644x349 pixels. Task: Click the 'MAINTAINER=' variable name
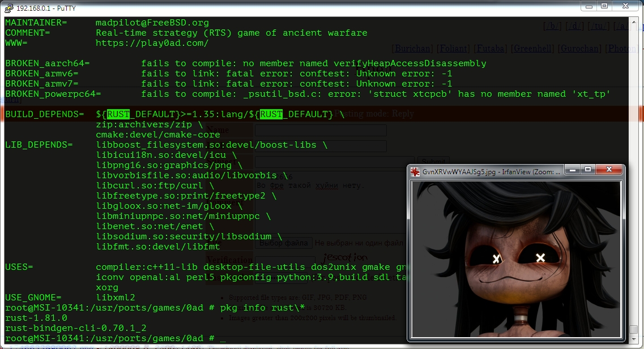(36, 23)
